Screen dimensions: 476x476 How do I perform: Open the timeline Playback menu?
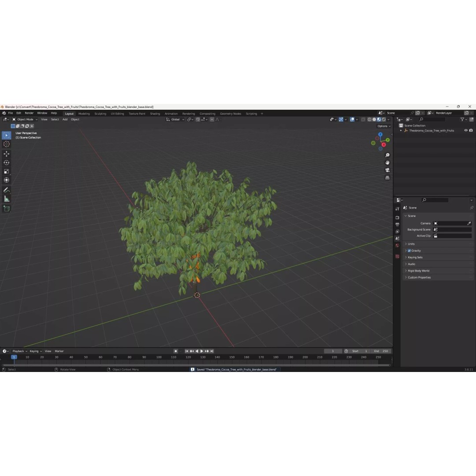point(19,351)
